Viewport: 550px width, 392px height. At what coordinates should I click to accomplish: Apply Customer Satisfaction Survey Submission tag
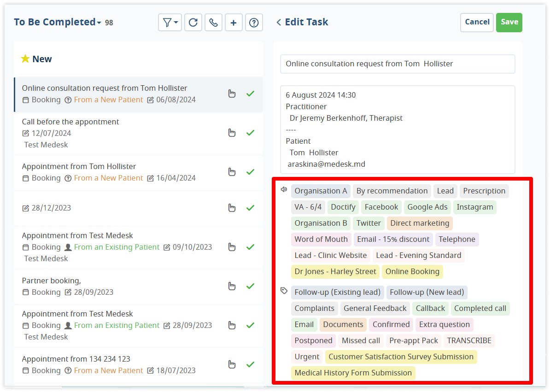tap(401, 357)
